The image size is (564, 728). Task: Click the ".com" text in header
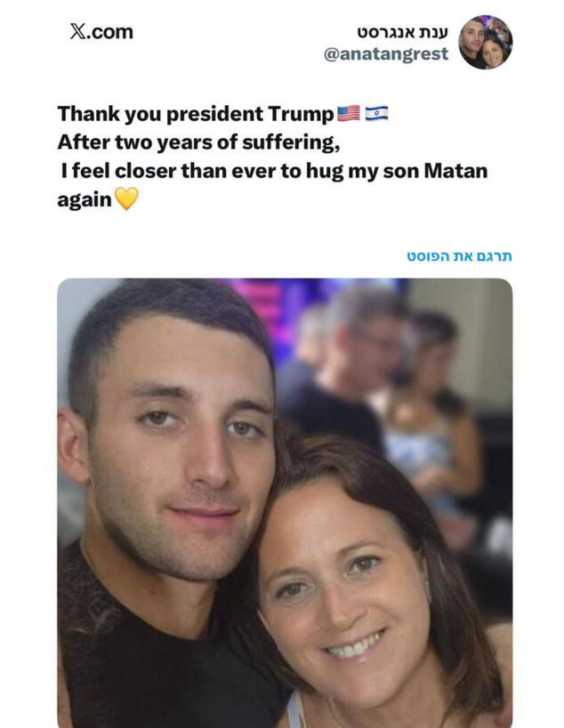point(110,32)
